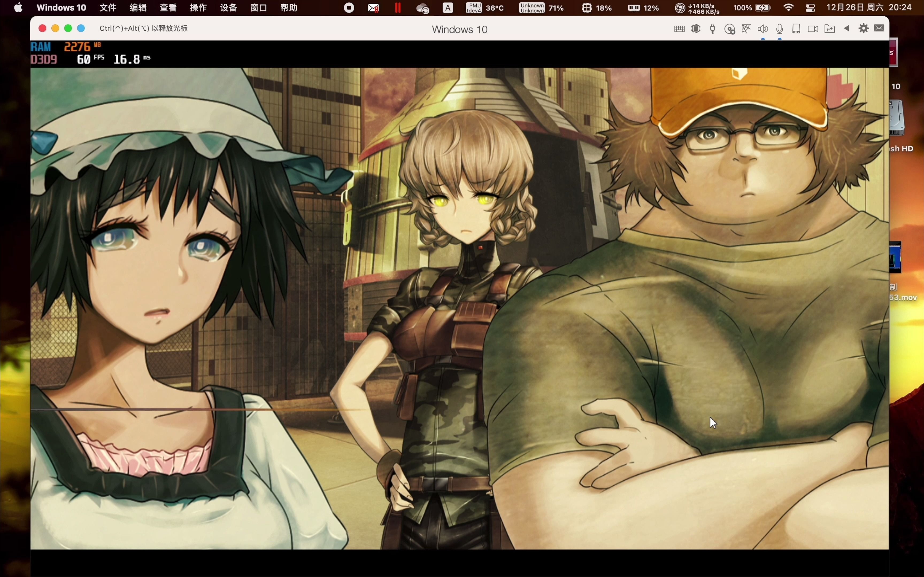Open macOS Control Center menu
This screenshot has width=924, height=577.
click(x=810, y=8)
